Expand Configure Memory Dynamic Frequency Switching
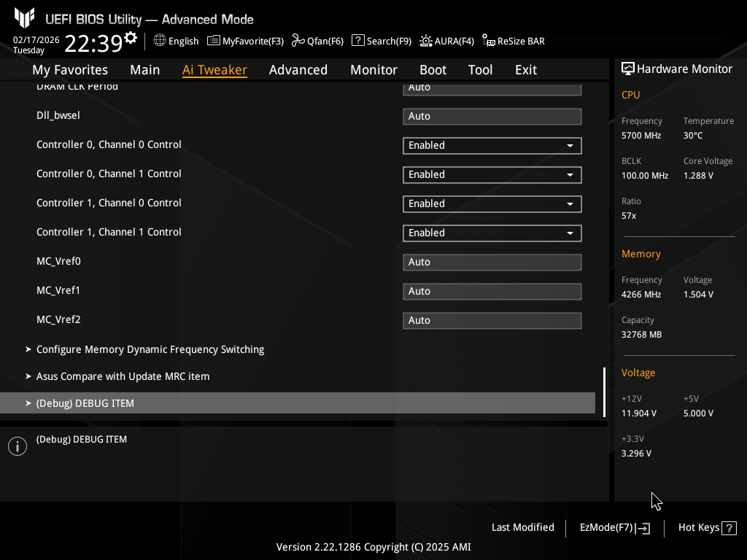The image size is (747, 560). click(150, 349)
